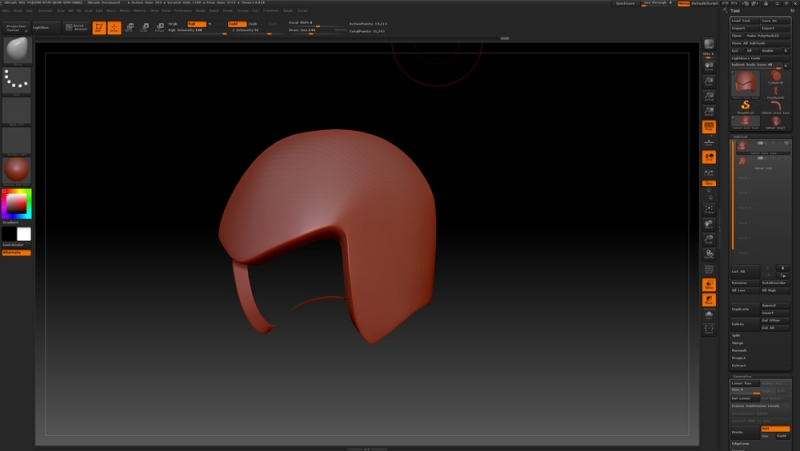Toggle the Persp perspective button

coord(709,127)
